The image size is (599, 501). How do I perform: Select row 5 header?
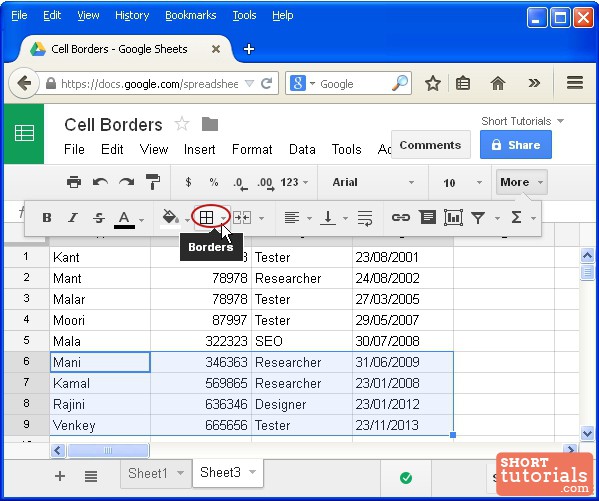point(26,341)
